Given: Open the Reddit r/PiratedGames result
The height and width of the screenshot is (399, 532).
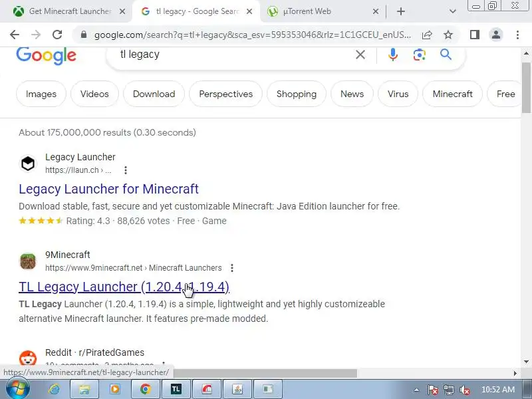Looking at the screenshot, I should tap(94, 352).
